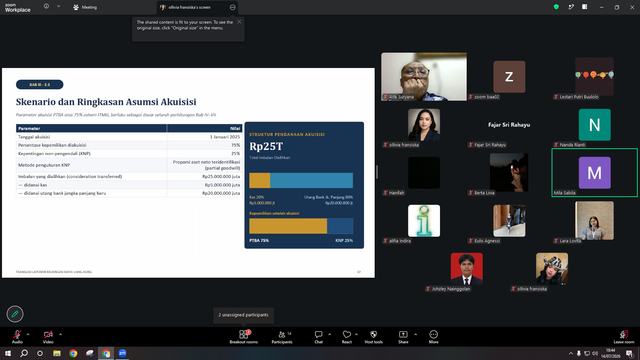Select the zoom baa02 participant tile
This screenshot has width=640, height=360.
509,76
